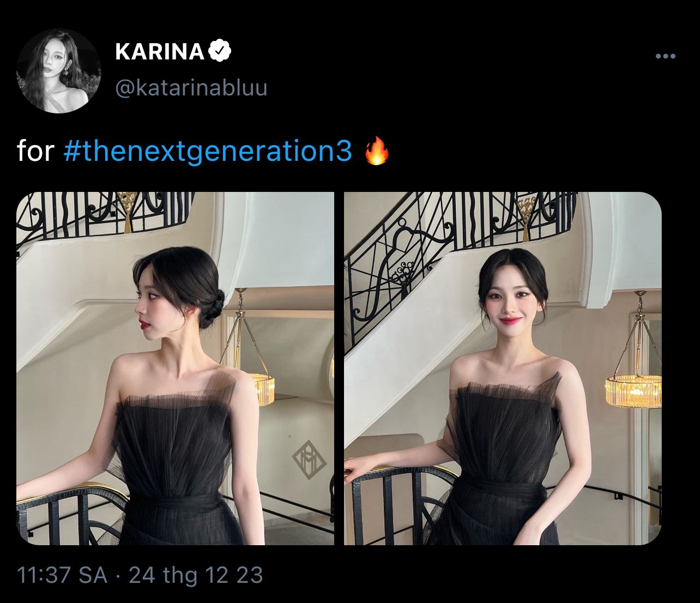Viewport: 700px width, 603px height.
Task: Open the @katarinabluu handle link
Action: pos(191,87)
